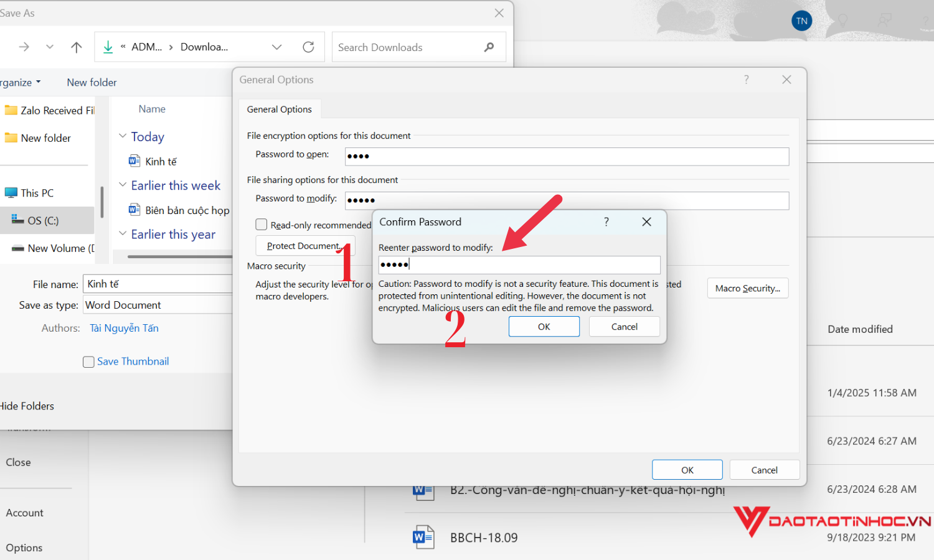This screenshot has width=934, height=560.
Task: Select Zalo Received Files folder
Action: point(49,111)
